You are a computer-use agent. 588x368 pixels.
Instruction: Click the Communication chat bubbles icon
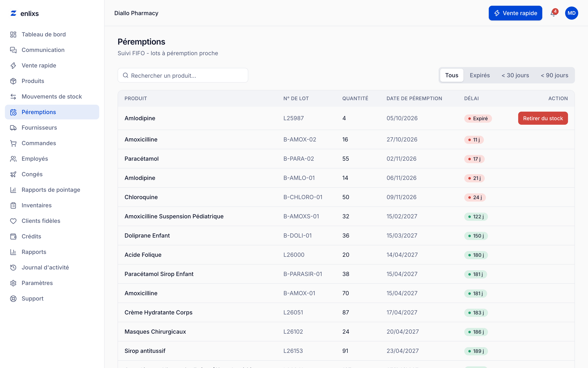pyautogui.click(x=13, y=50)
